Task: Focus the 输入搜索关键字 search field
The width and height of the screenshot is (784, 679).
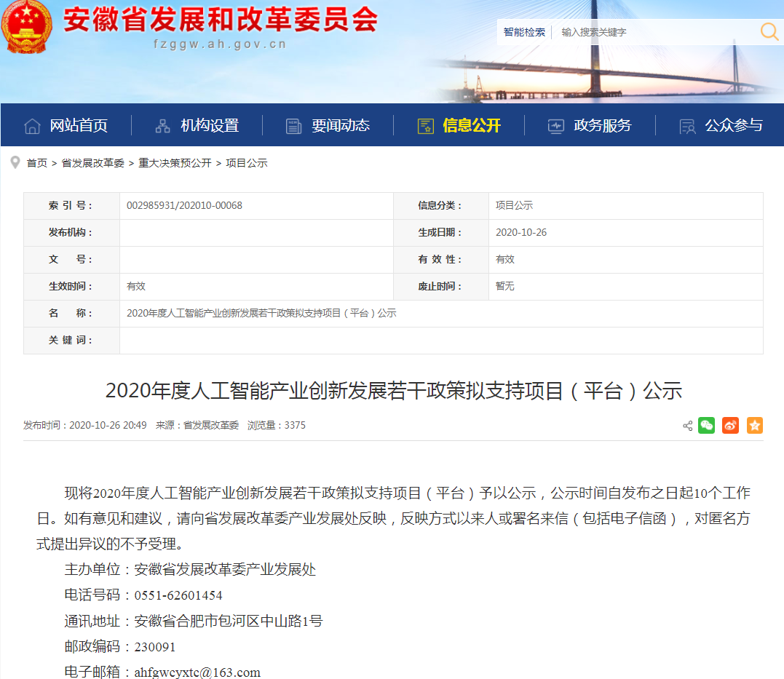Action: pyautogui.click(x=655, y=32)
